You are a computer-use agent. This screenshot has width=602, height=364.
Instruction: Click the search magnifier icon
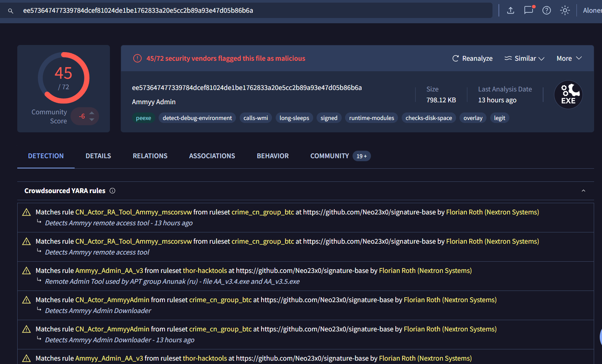pyautogui.click(x=11, y=11)
